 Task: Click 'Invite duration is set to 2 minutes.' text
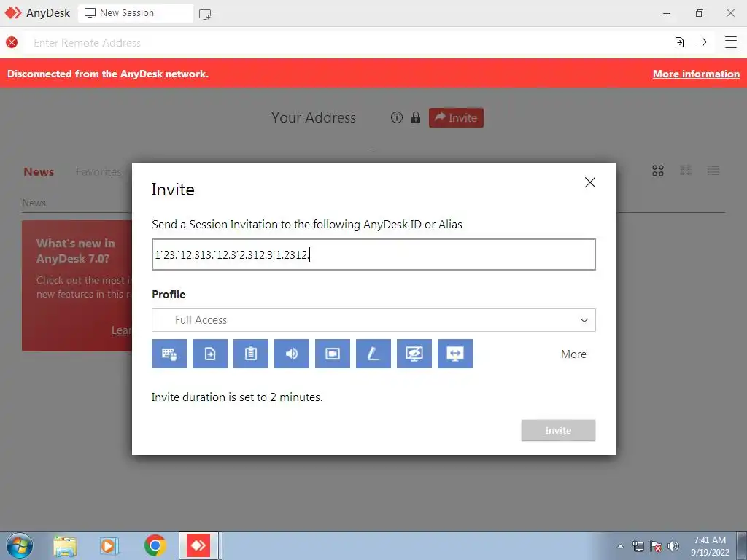pos(237,397)
